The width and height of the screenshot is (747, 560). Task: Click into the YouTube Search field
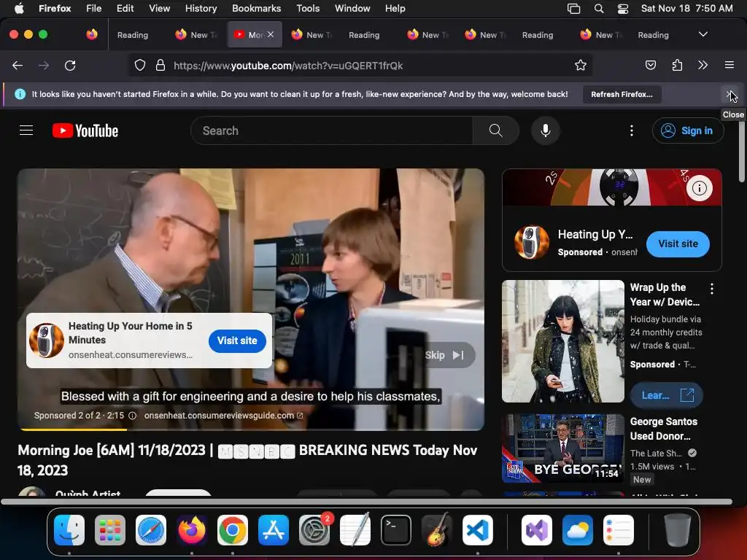tap(332, 131)
